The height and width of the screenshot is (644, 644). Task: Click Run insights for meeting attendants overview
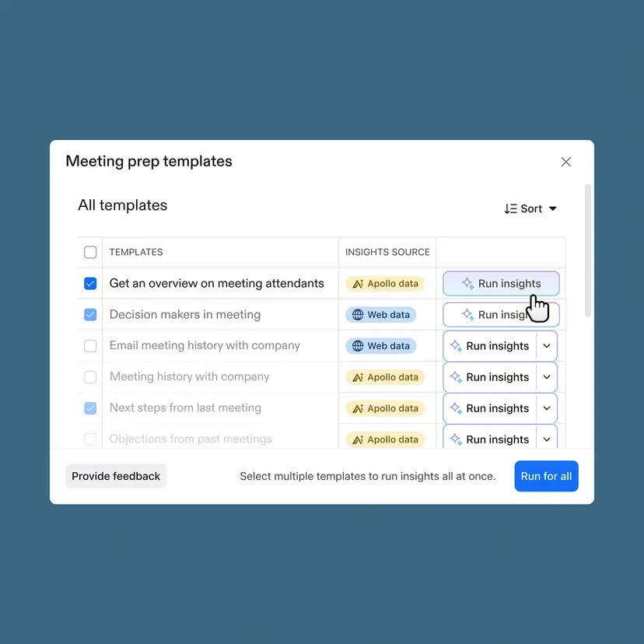(501, 284)
